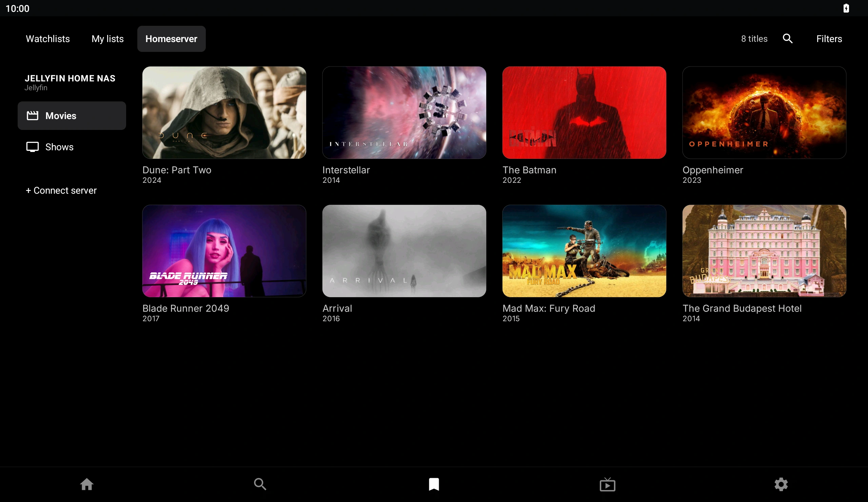Click the Jellyfin subtitle under server name
Screen dimensions: 868x502
[x=36, y=88]
